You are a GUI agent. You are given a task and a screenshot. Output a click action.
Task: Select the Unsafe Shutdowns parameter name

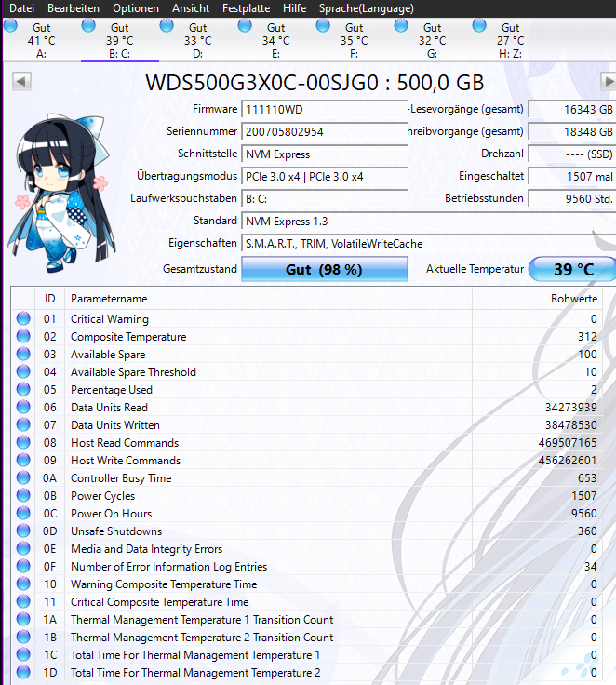[x=116, y=531]
